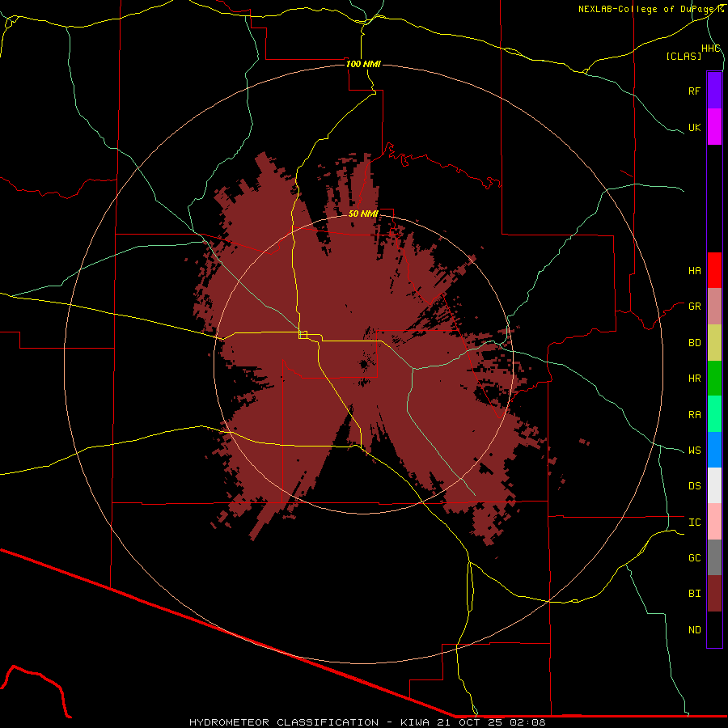The height and width of the screenshot is (728, 728).
Task: Click the RA light green legend swatch
Action: [714, 414]
